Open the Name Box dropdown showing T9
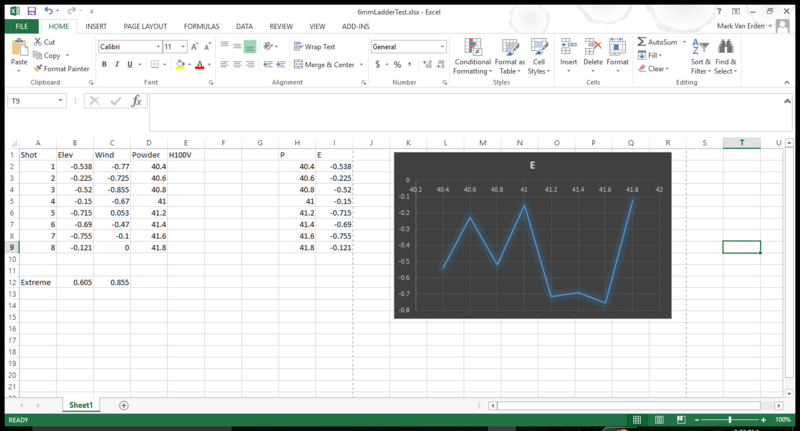This screenshot has width=800, height=431. point(62,101)
